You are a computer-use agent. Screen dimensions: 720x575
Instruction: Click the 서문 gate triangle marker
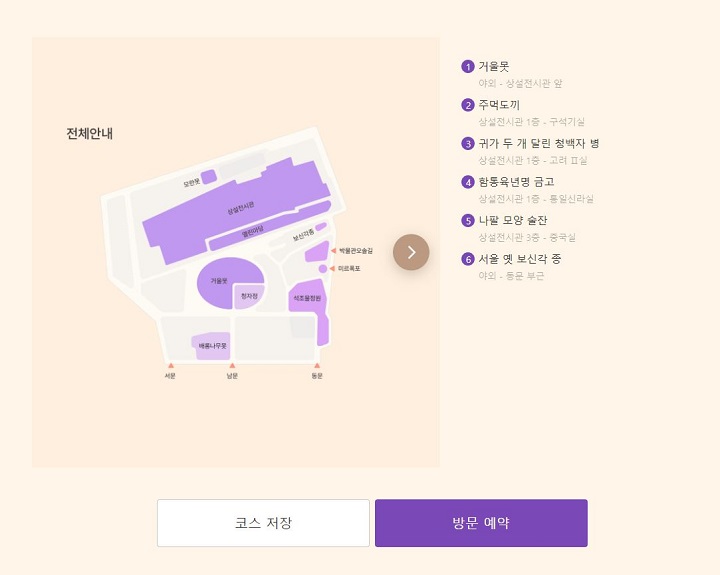click(x=171, y=366)
